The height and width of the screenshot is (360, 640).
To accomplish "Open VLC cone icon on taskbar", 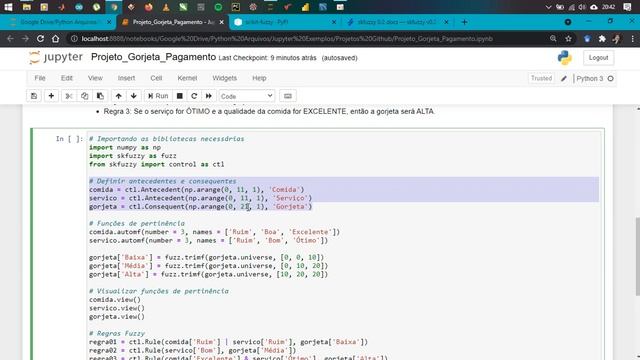I will coord(166,7).
